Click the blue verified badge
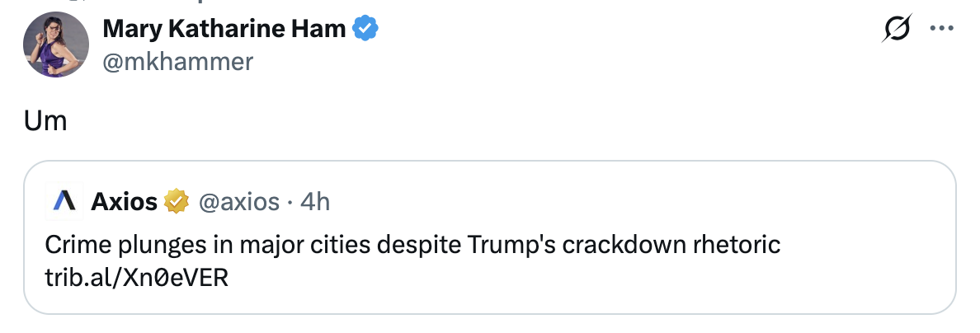The image size is (980, 333). pos(365,29)
